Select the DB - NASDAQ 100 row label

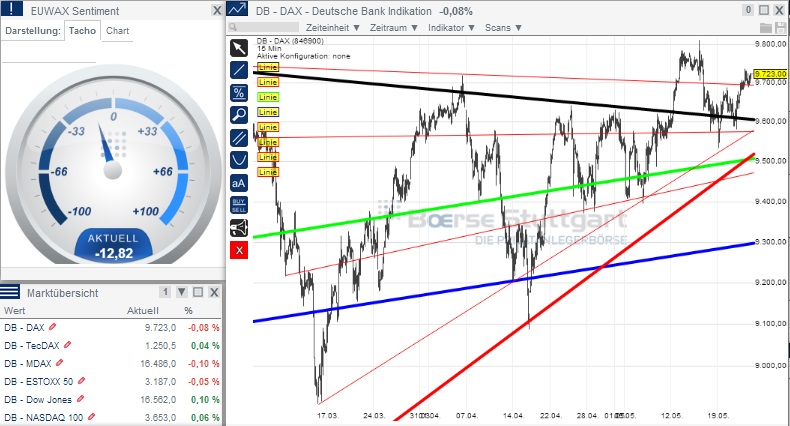pyautogui.click(x=43, y=417)
